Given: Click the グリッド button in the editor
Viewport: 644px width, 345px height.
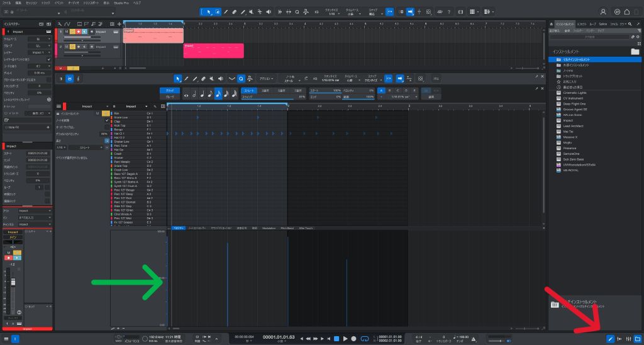Looking at the screenshot, I should pyautogui.click(x=169, y=91).
